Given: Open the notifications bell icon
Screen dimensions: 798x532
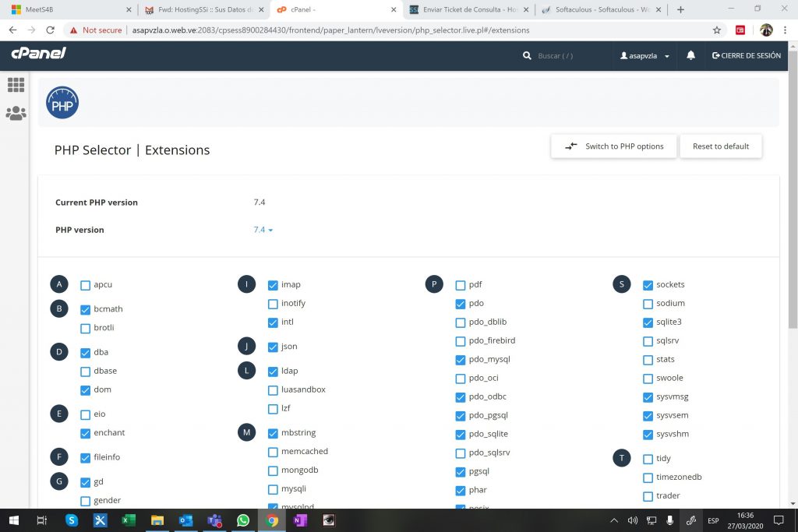Looking at the screenshot, I should 690,56.
